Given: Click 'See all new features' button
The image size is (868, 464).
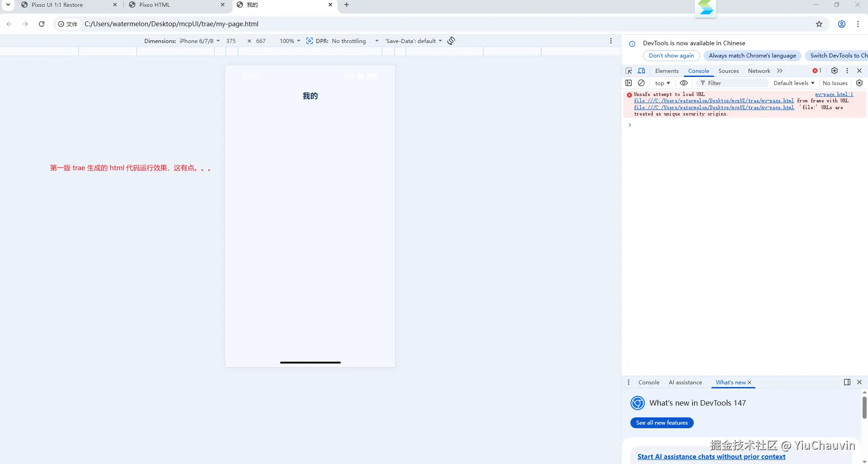Looking at the screenshot, I should click(x=662, y=422).
